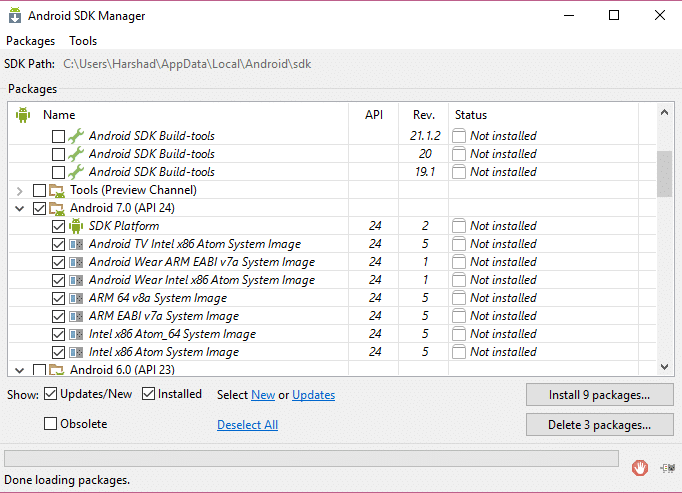682x493 pixels.
Task: Uncheck the ARM 64 v8a System Image package
Action: (x=58, y=298)
